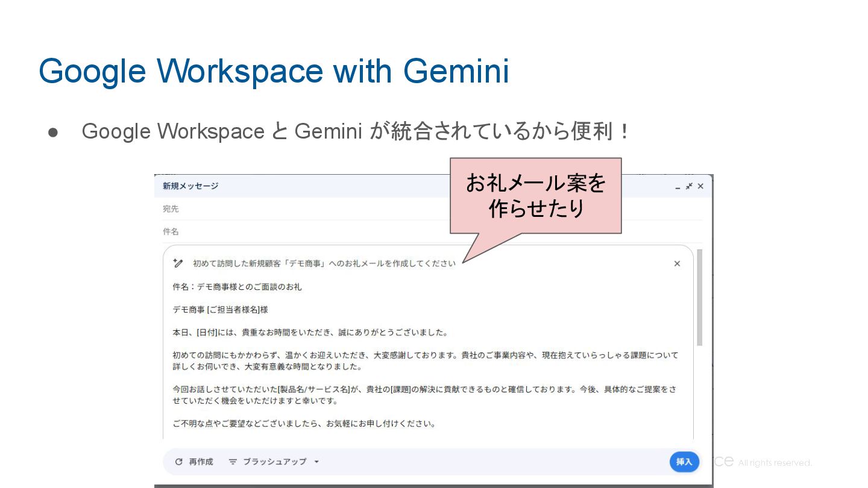Click the 新規メッセージ title bar text

(190, 186)
